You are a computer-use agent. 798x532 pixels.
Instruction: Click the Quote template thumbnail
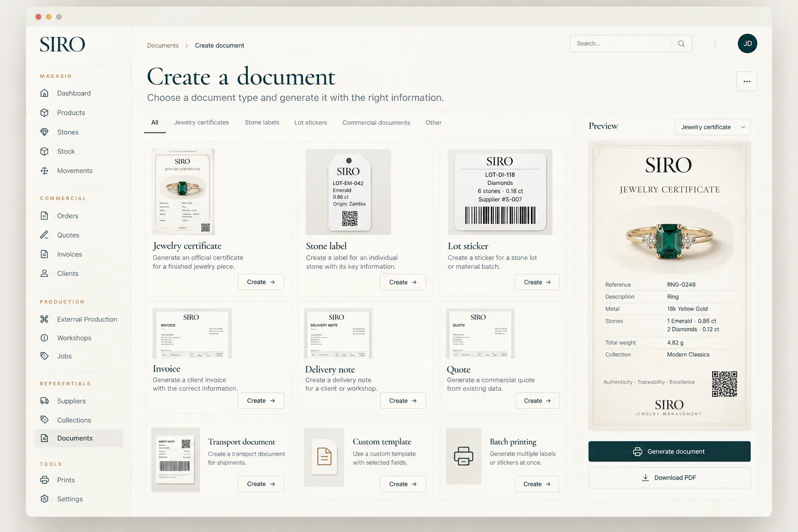pos(481,334)
